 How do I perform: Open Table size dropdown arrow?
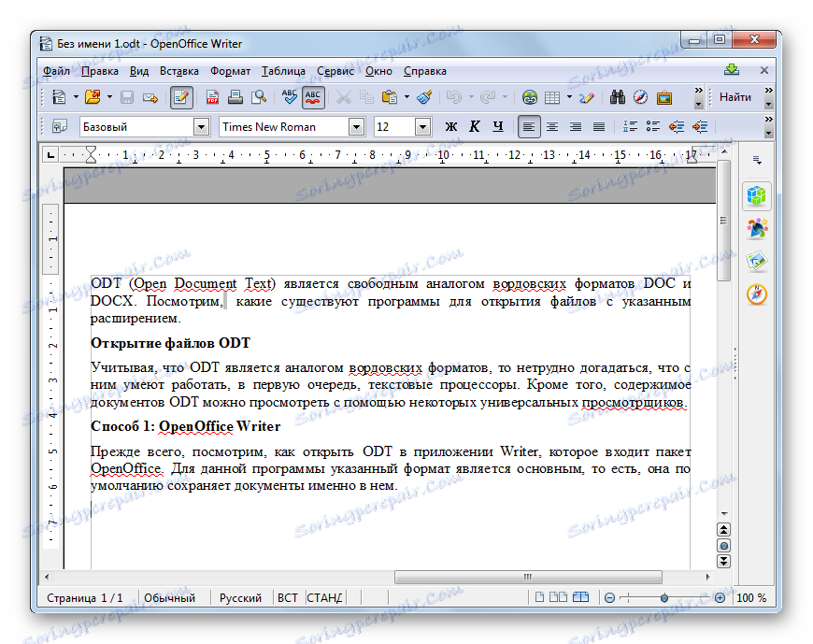569,97
